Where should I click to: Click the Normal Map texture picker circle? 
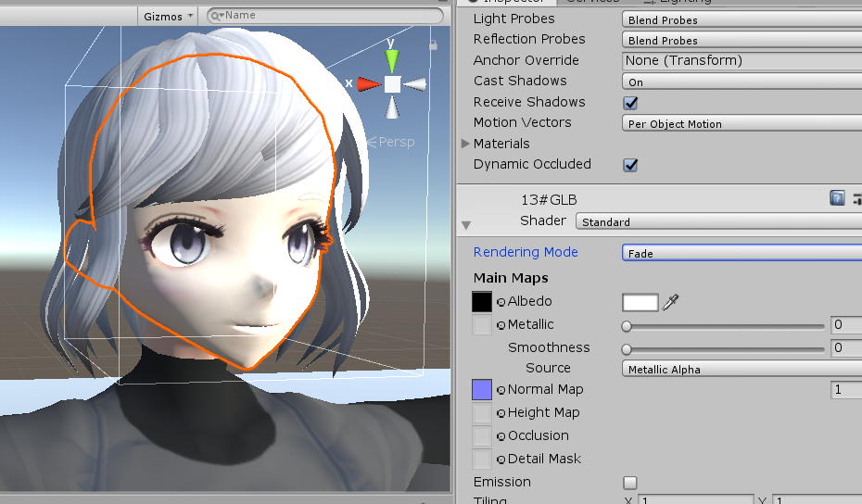tap(501, 390)
